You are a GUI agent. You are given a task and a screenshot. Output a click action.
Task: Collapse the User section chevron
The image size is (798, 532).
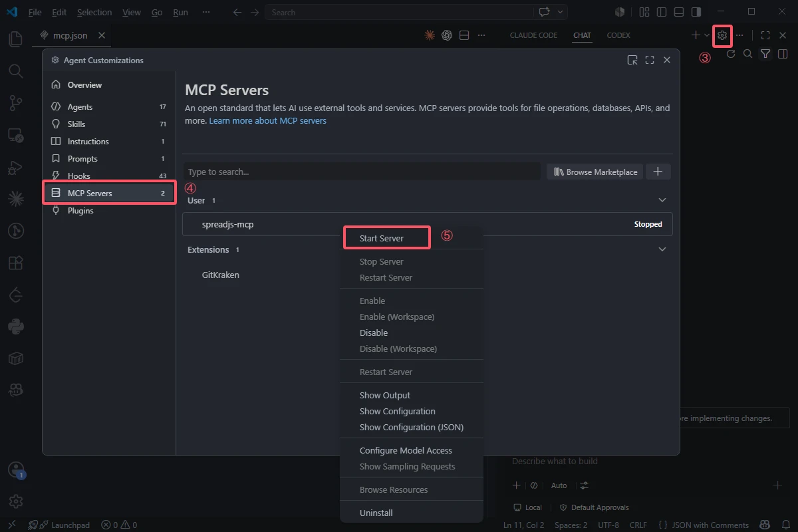pos(662,200)
